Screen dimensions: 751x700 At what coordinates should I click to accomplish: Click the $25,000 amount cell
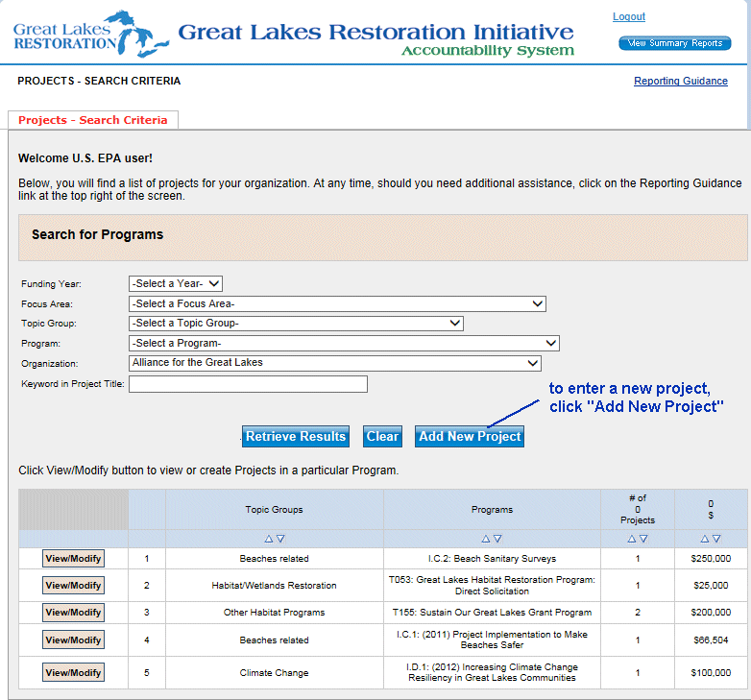coord(711,585)
